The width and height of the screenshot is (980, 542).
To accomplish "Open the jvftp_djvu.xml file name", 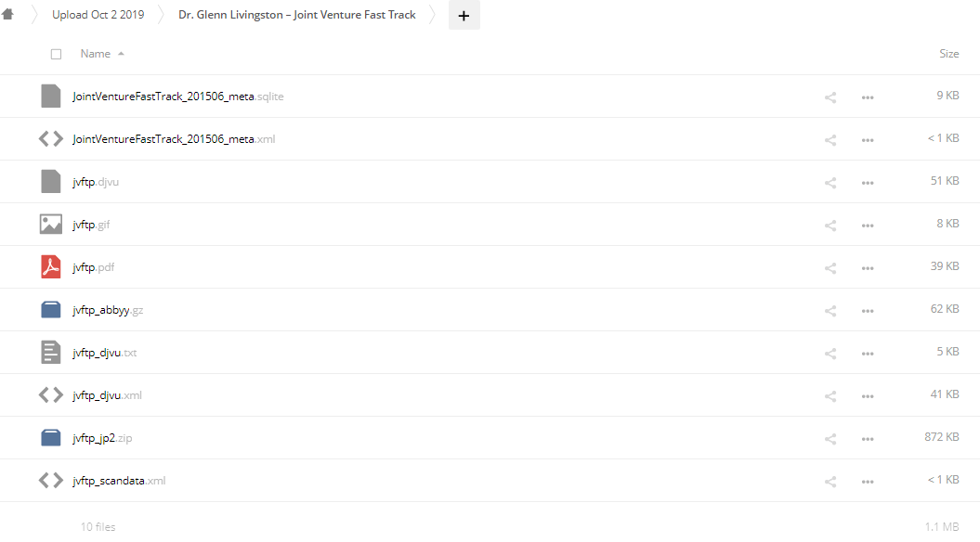I will coord(107,394).
